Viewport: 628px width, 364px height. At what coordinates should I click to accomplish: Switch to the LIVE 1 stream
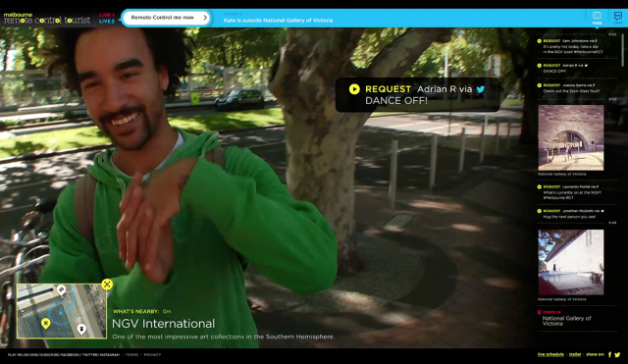[107, 16]
